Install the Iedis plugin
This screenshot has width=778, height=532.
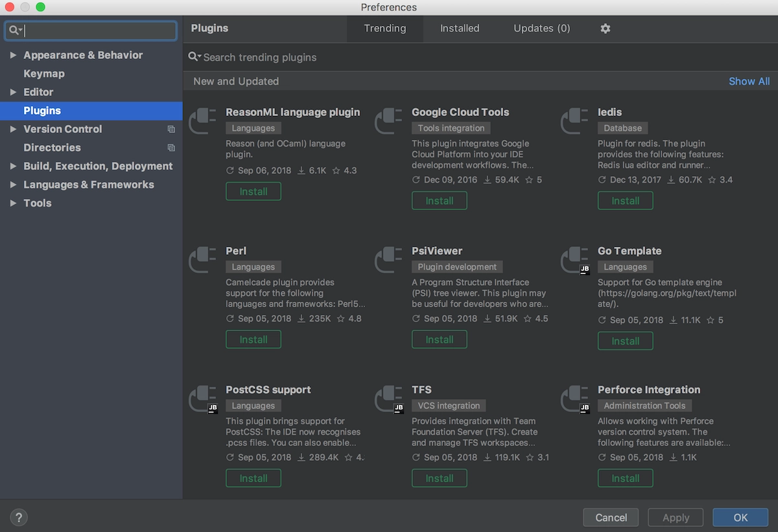pos(626,201)
